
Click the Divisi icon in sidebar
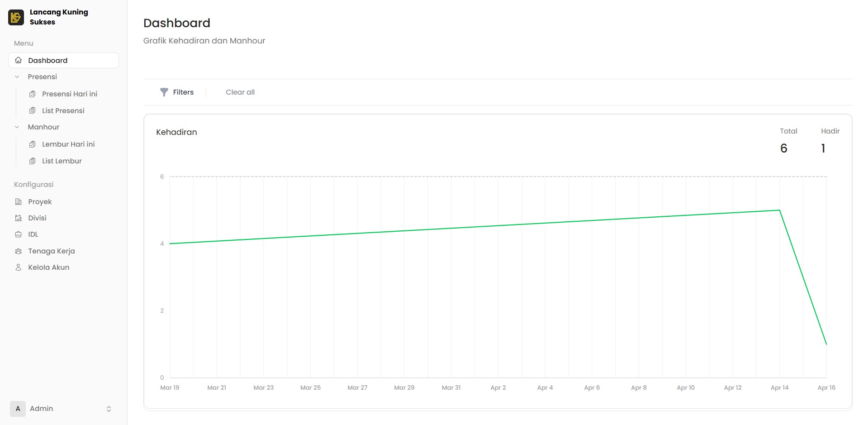coord(19,218)
